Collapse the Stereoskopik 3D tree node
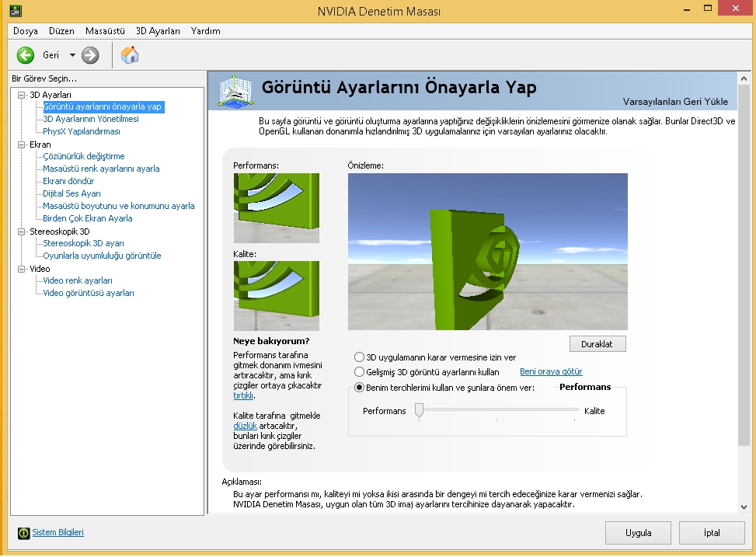 click(21, 232)
